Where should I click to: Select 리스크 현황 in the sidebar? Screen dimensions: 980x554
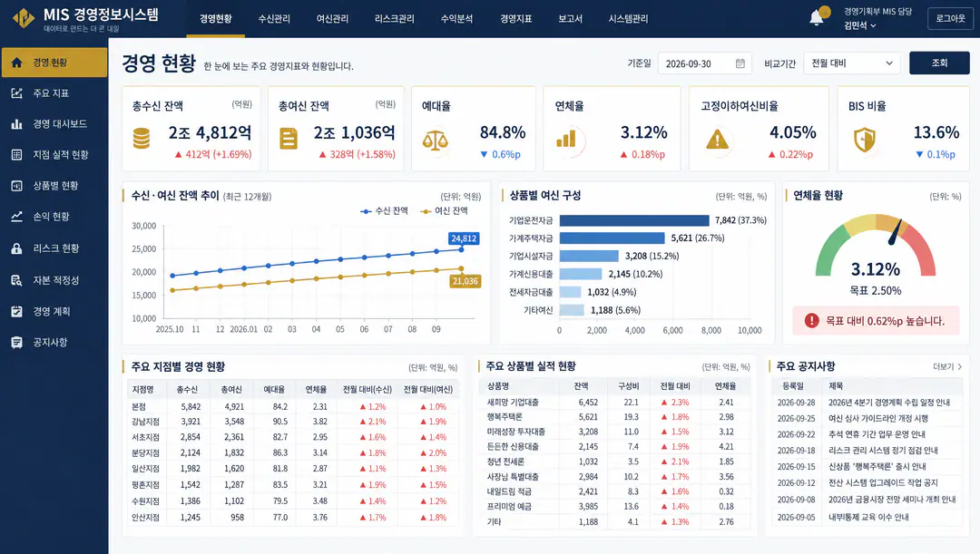(x=54, y=248)
